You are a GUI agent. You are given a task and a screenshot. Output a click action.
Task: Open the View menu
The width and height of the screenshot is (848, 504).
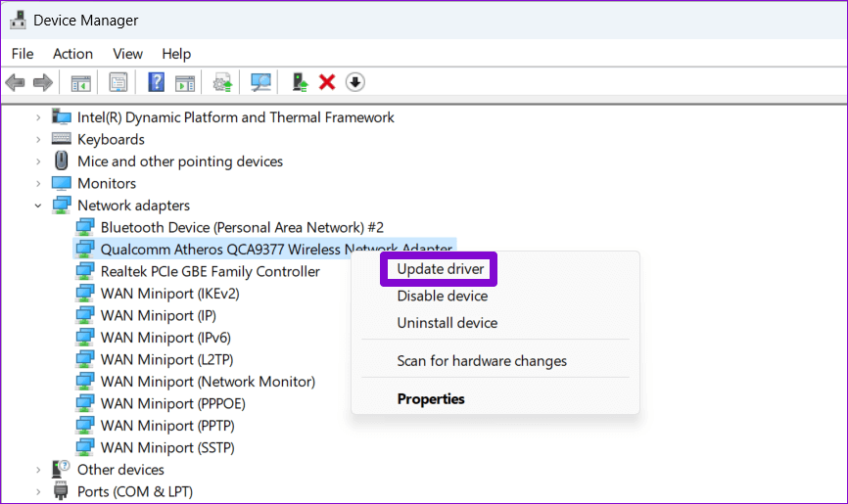pos(127,53)
